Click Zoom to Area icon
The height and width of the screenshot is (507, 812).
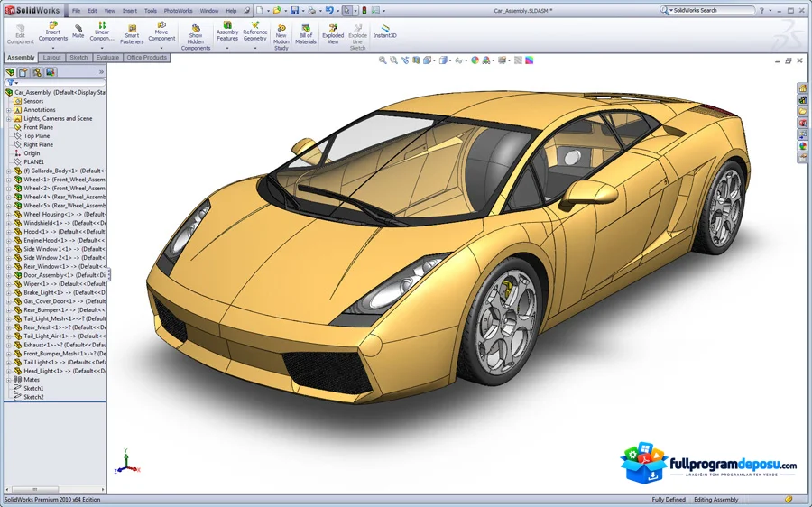coord(393,60)
